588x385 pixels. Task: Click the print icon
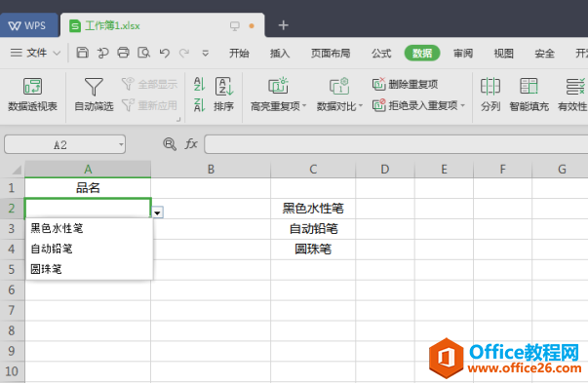[123, 53]
